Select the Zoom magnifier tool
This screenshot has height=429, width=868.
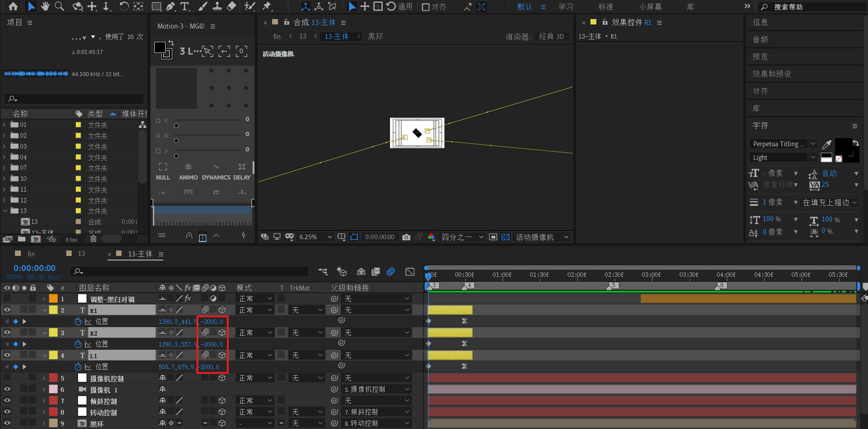pyautogui.click(x=59, y=6)
